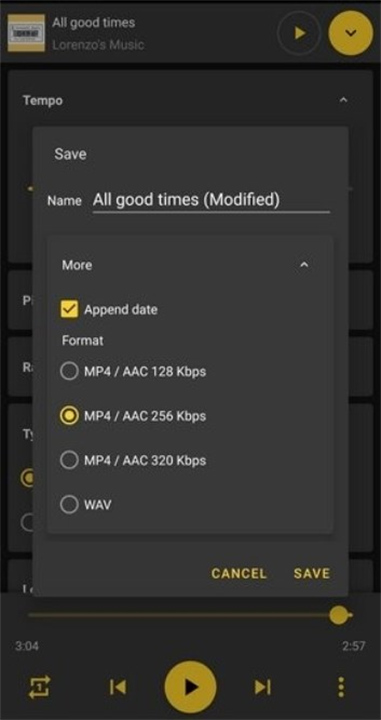381x720 pixels.
Task: Start playback with large play button
Action: (190, 687)
